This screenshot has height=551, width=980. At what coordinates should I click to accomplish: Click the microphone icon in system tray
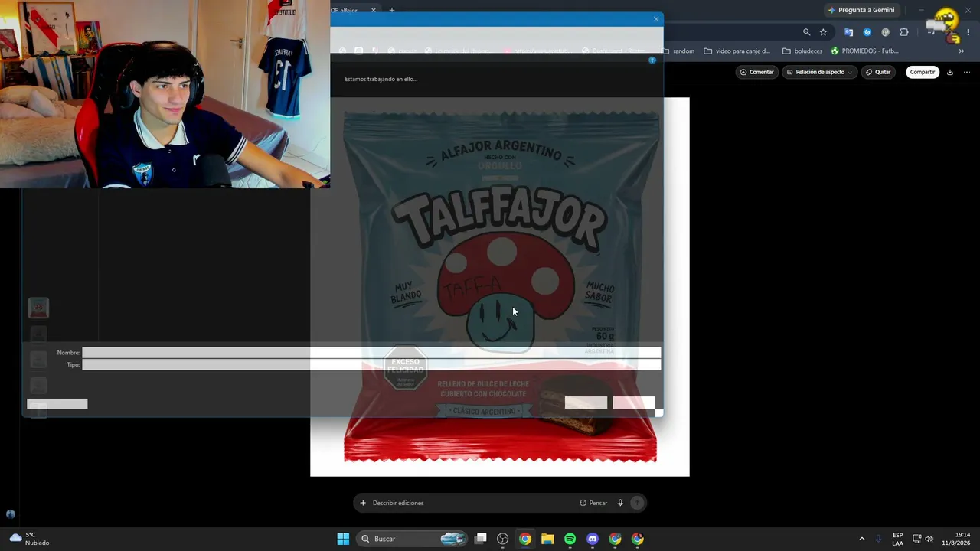coord(878,539)
